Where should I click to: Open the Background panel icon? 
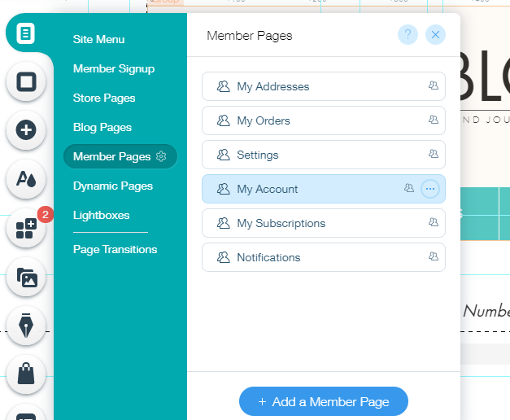point(26,81)
